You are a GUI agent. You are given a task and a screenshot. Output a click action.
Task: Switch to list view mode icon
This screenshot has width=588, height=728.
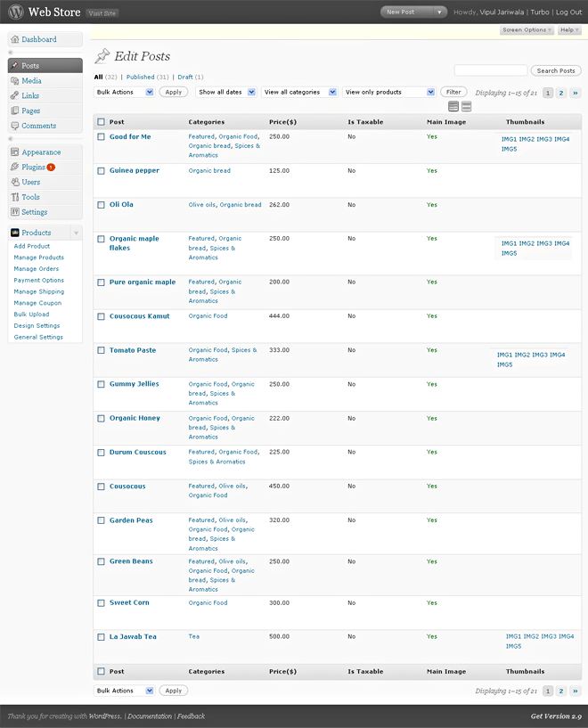pyautogui.click(x=453, y=106)
